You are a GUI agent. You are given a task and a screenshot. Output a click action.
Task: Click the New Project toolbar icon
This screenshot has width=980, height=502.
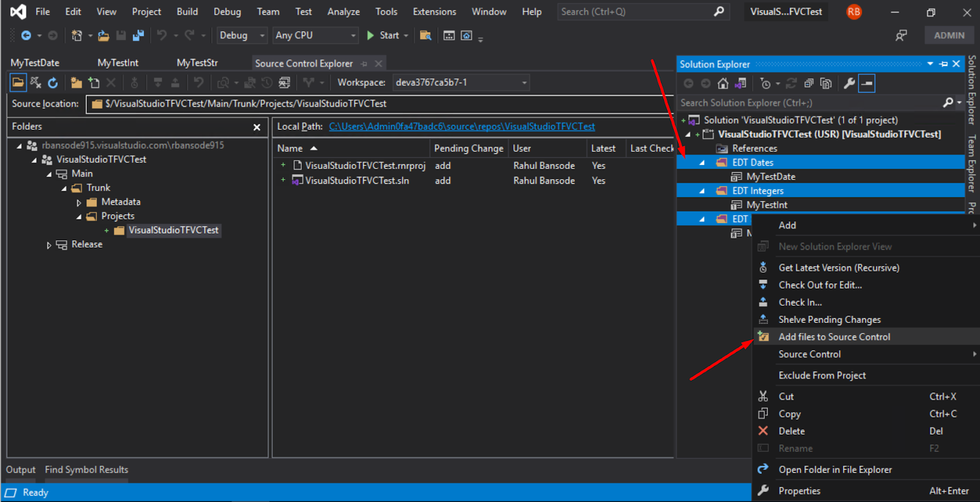pos(77,36)
